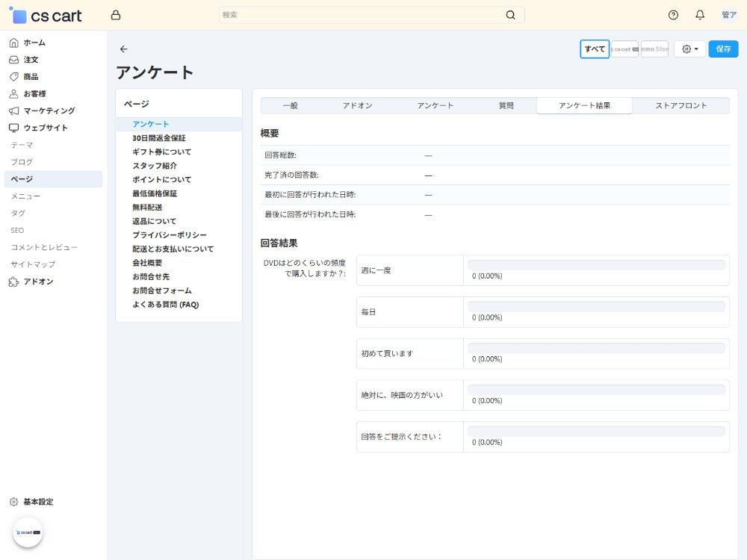Click the help question mark icon
This screenshot has height=560, width=747.
point(673,15)
